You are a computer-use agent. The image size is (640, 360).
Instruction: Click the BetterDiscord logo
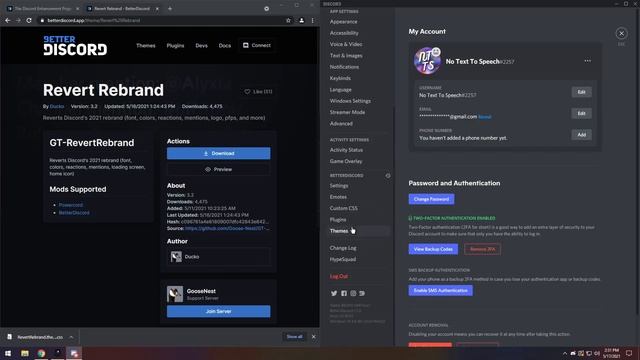click(x=75, y=45)
